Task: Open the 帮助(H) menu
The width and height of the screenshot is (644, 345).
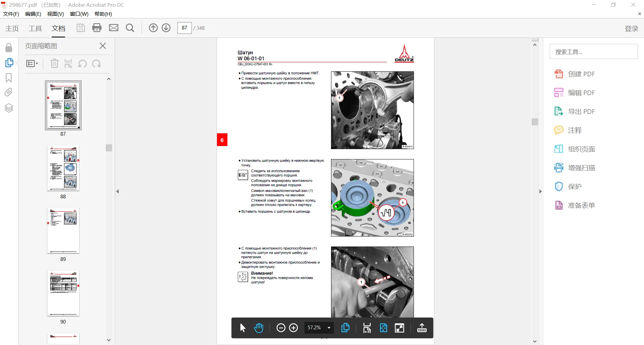Action: point(103,14)
